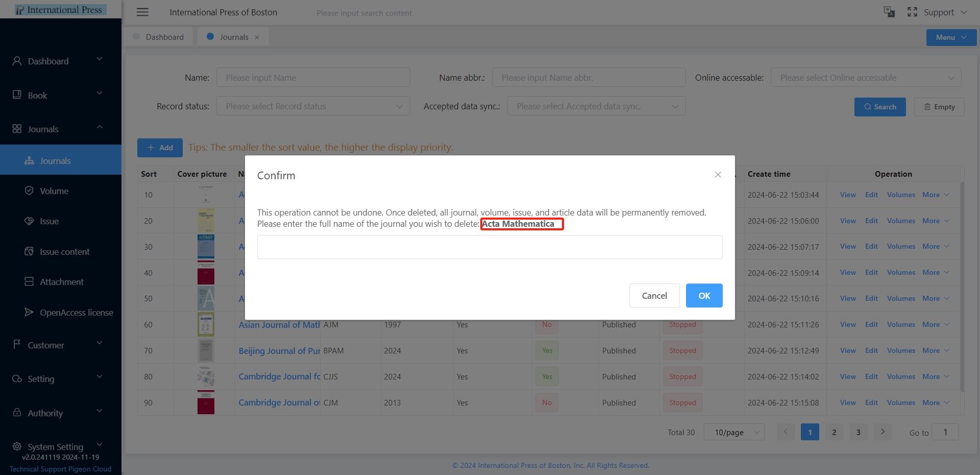
Task: Click the Journals grid icon in sidebar
Action: pos(17,129)
